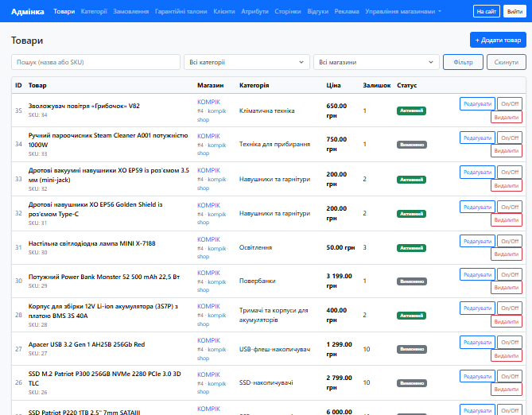Screen dimensions: 532x415
Task: Select price cell 3 199.00 грн
Action: click(x=340, y=281)
